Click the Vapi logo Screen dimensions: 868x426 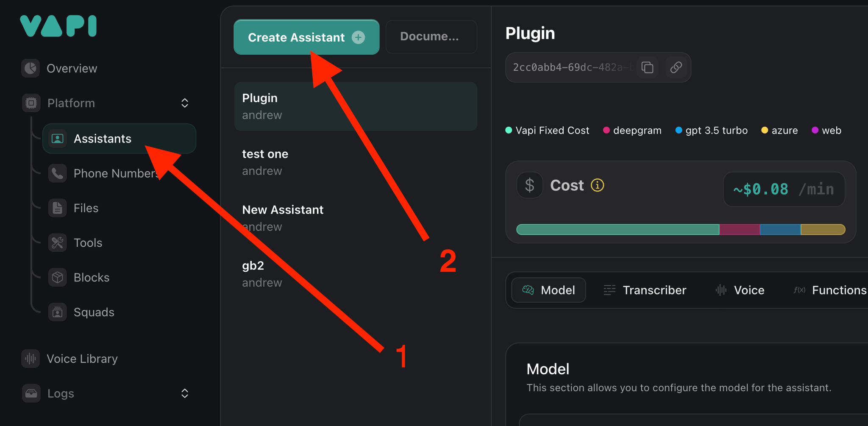58,26
